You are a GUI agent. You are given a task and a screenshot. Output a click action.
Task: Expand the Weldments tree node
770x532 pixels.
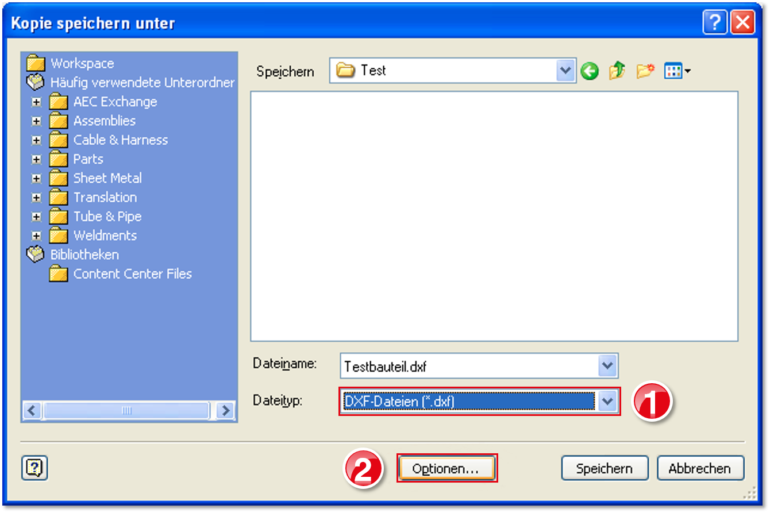tap(36, 236)
